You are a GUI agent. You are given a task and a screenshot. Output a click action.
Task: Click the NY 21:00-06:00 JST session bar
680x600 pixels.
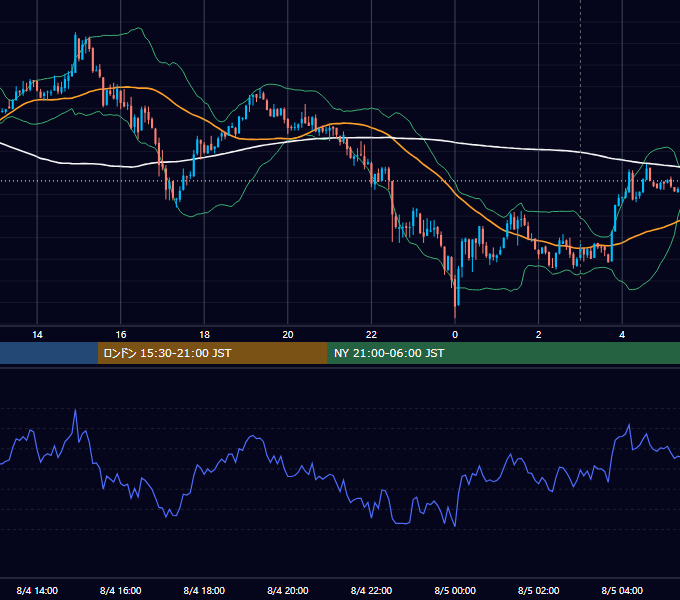[x=503, y=353]
